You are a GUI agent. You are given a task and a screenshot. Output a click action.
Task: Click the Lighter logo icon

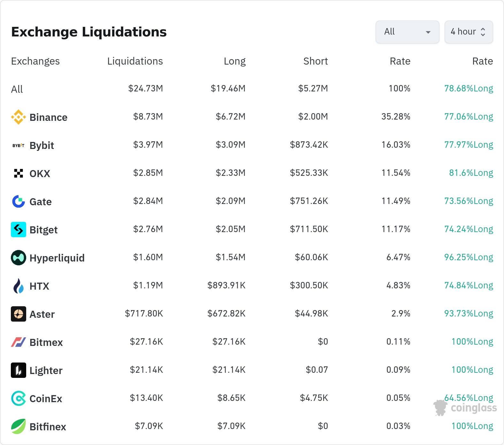tap(18, 370)
